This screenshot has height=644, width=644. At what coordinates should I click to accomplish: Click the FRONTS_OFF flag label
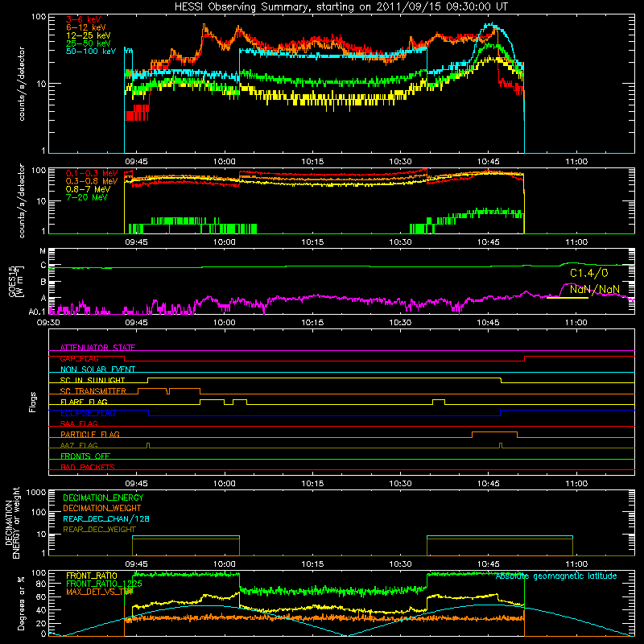click(85, 456)
